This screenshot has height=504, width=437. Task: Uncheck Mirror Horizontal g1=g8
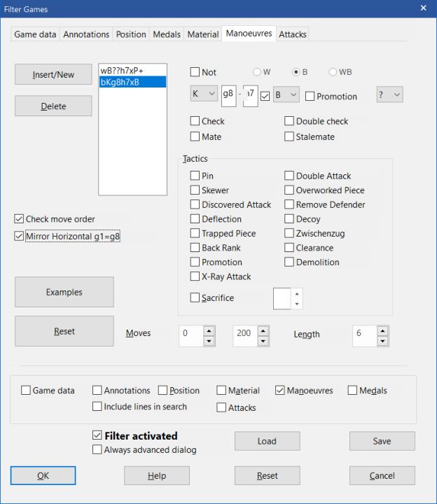coord(19,237)
